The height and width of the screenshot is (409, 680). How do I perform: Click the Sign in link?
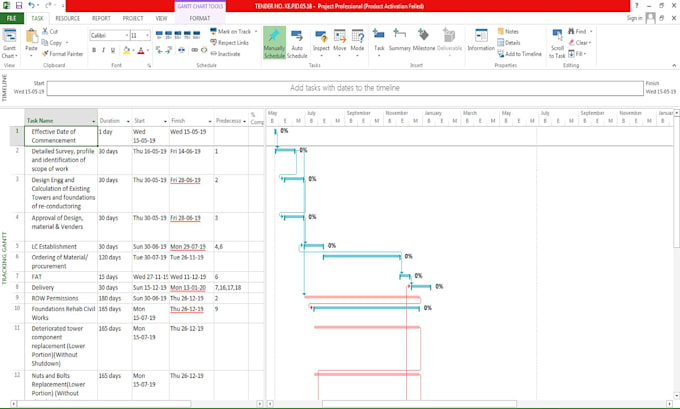point(634,18)
